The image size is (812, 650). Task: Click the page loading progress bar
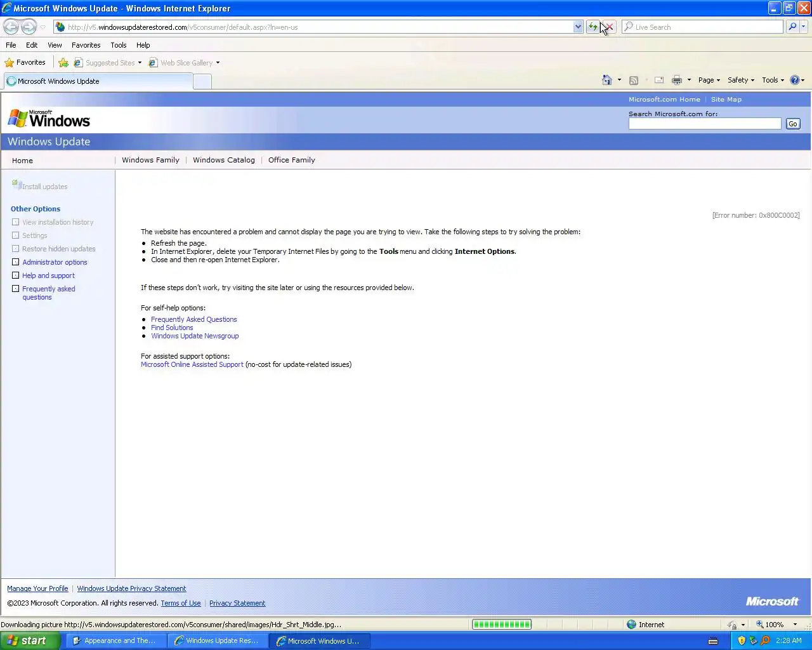502,625
